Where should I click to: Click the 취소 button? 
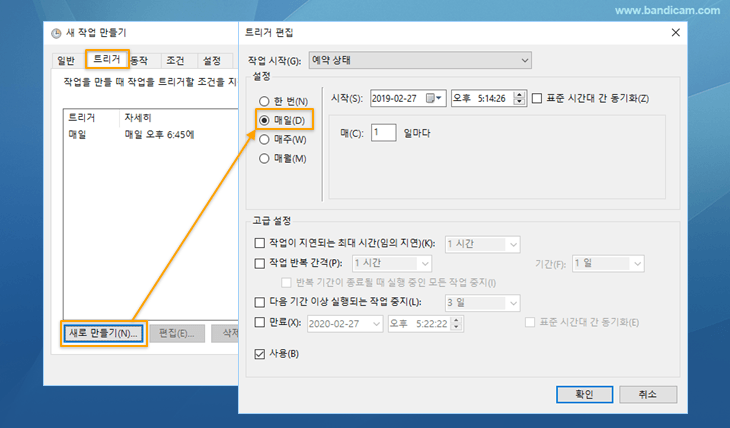click(648, 394)
